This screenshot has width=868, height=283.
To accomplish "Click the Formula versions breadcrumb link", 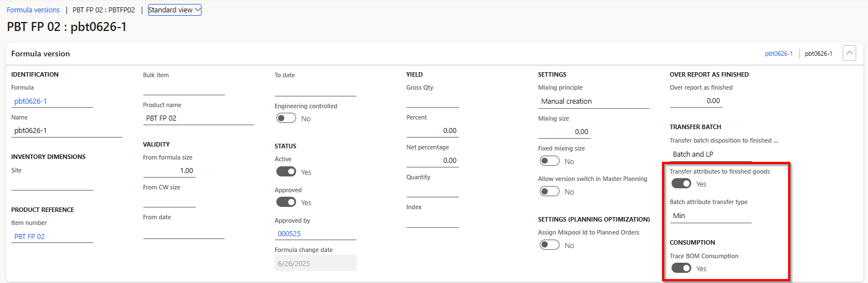I will tap(33, 10).
